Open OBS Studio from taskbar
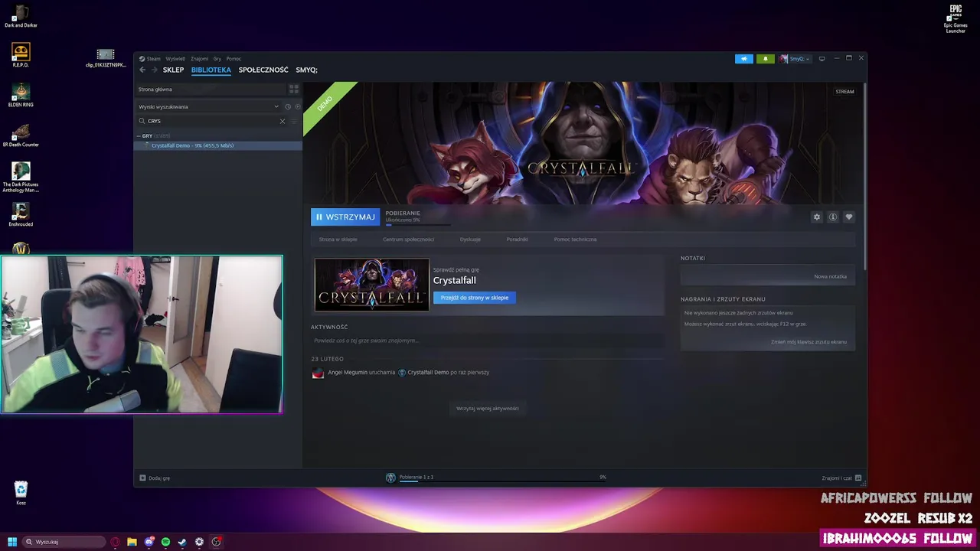Screen dimensions: 980x551 (216, 542)
